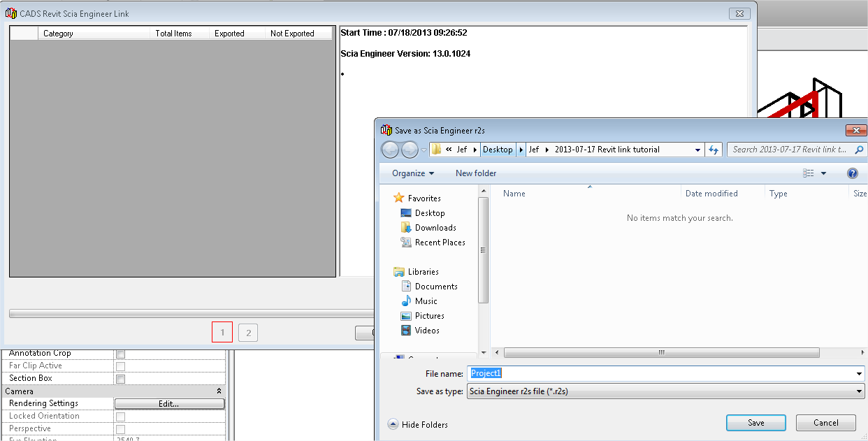
Task: Toggle the Far Clip Active checkbox
Action: point(120,366)
